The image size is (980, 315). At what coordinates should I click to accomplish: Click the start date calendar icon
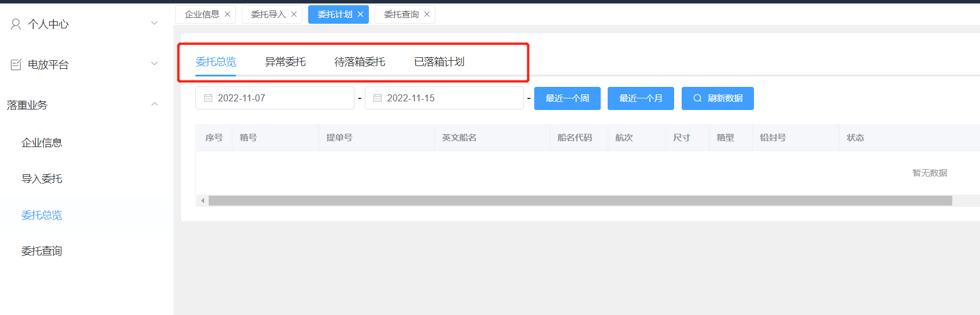point(208,98)
